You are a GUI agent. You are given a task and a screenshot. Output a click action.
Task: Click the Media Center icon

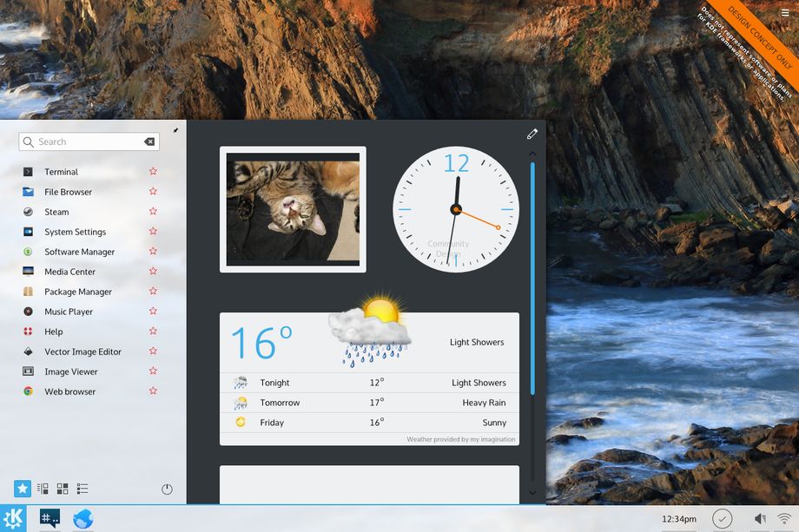[28, 272]
